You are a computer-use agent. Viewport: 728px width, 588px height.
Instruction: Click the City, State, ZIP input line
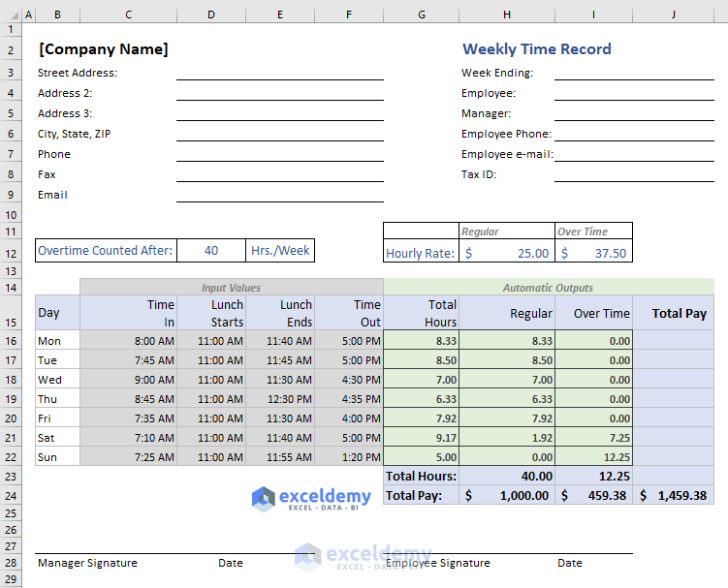tap(280, 134)
